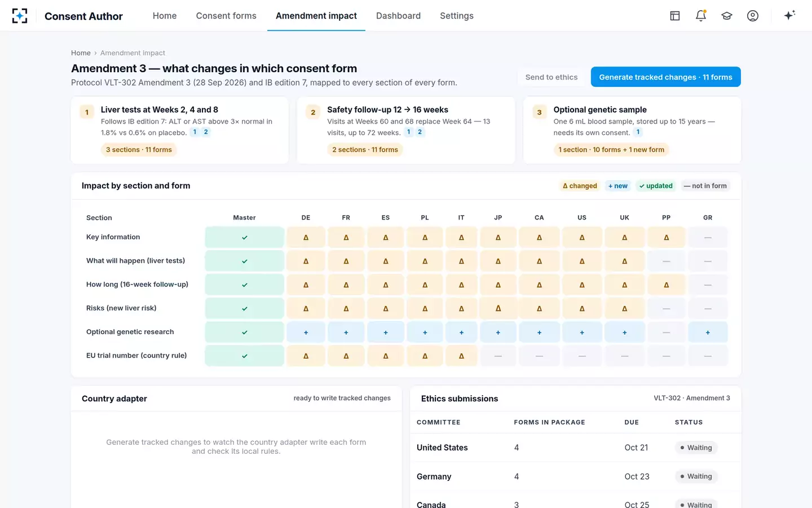Click JP not-in-form dash for EU trial number

tap(498, 356)
